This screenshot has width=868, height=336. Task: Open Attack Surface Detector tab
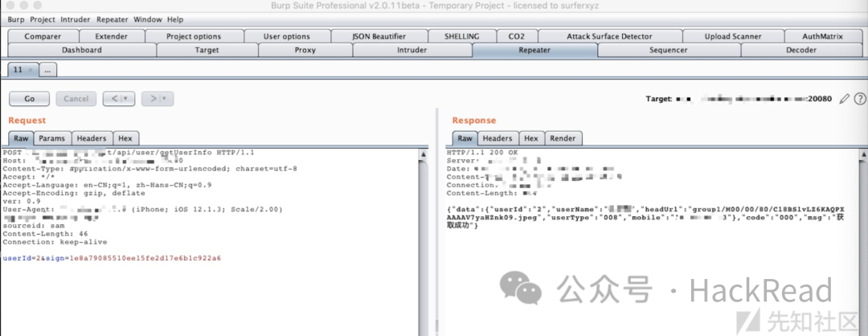[609, 36]
